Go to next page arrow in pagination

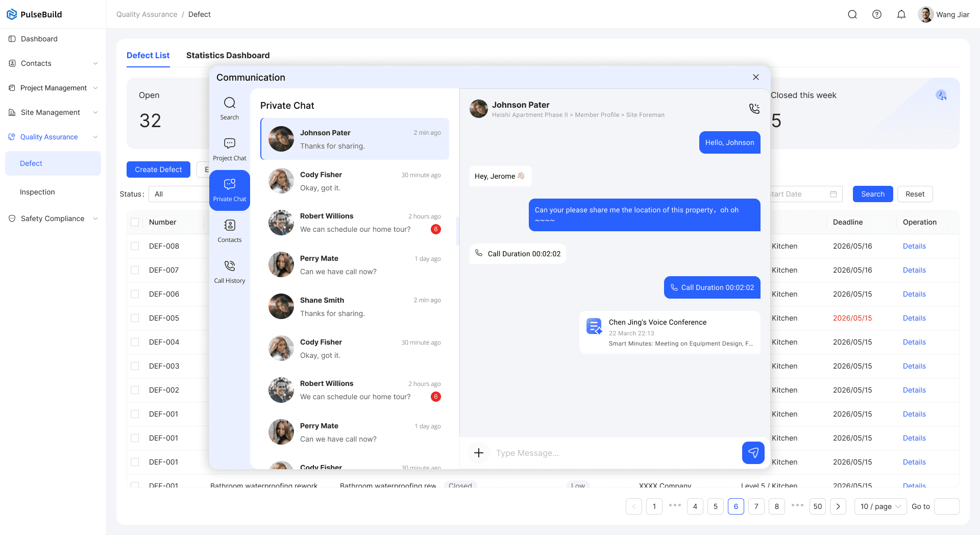838,506
